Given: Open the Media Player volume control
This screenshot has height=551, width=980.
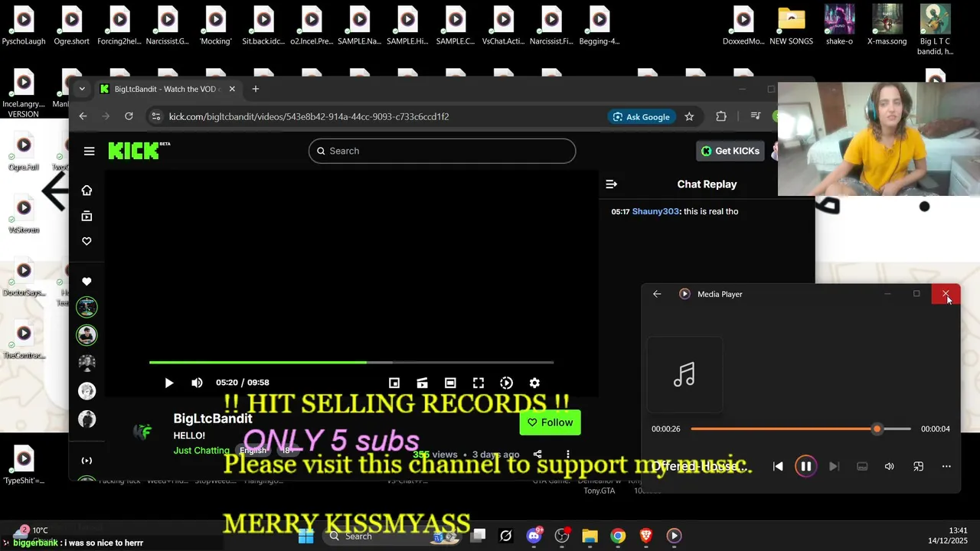Looking at the screenshot, I should click(889, 466).
